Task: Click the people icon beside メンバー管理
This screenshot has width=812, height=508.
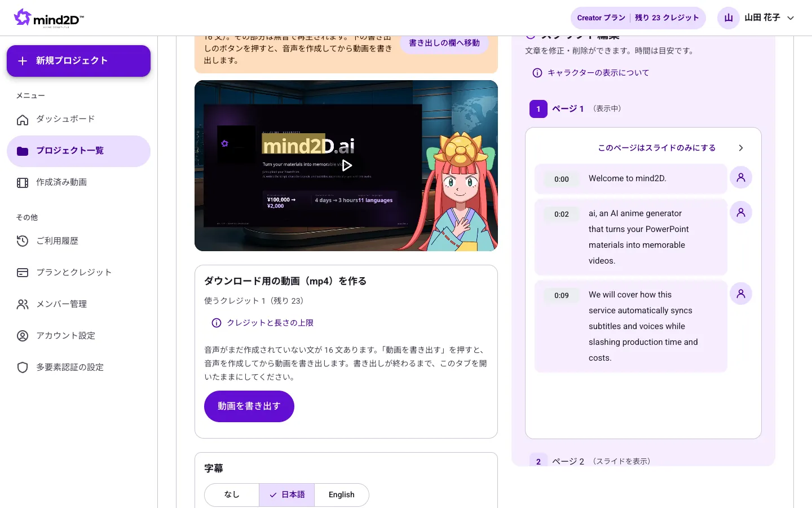Action: click(x=23, y=305)
